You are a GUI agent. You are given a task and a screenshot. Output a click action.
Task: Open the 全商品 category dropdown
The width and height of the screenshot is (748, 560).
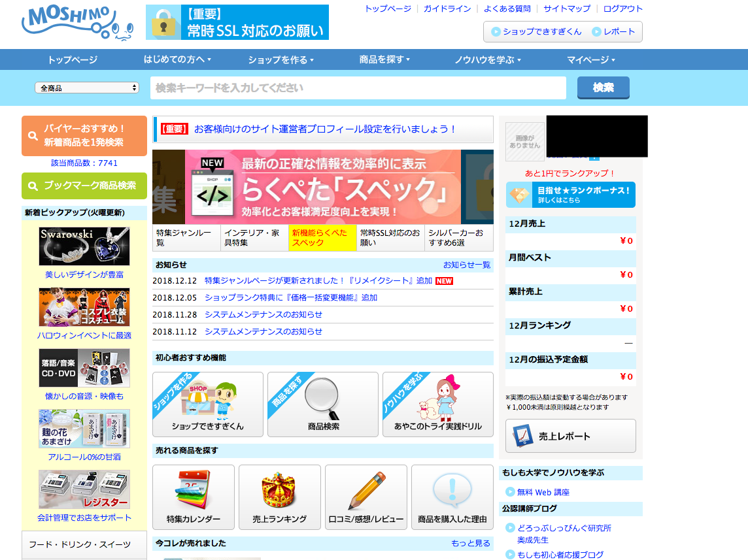87,88
